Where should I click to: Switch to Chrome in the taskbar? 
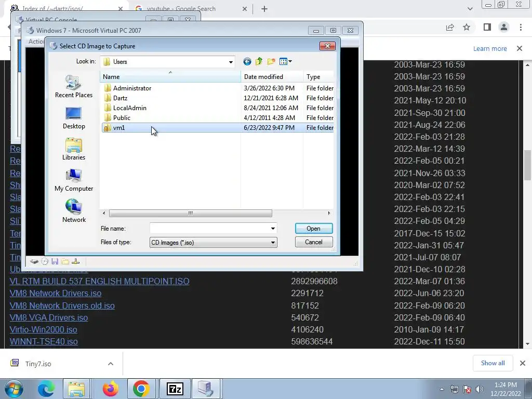(141, 389)
